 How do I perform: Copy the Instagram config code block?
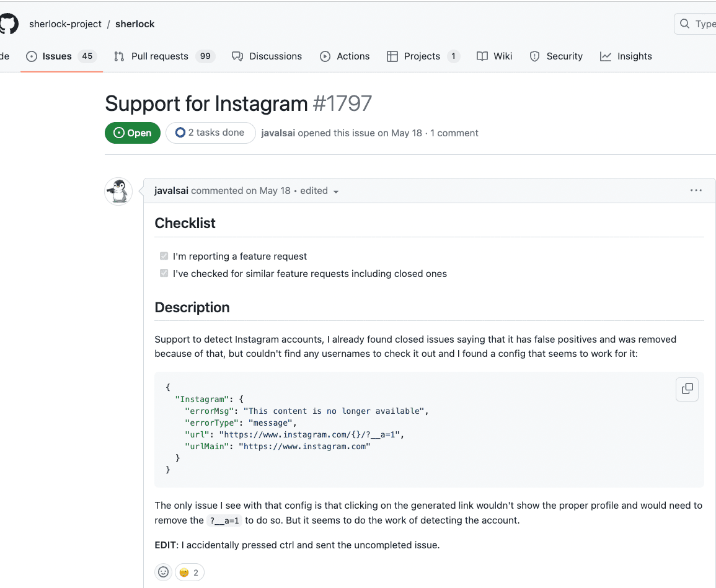[687, 389]
